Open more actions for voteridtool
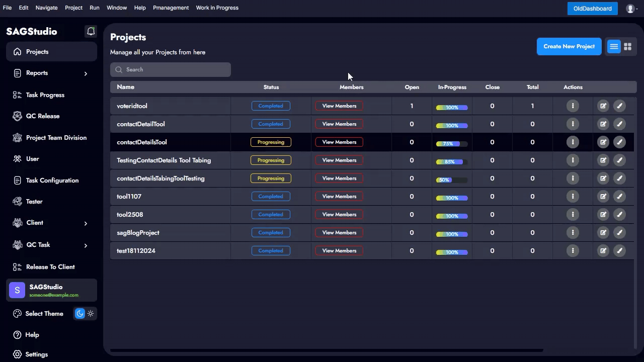The width and height of the screenshot is (644, 362). click(x=573, y=106)
